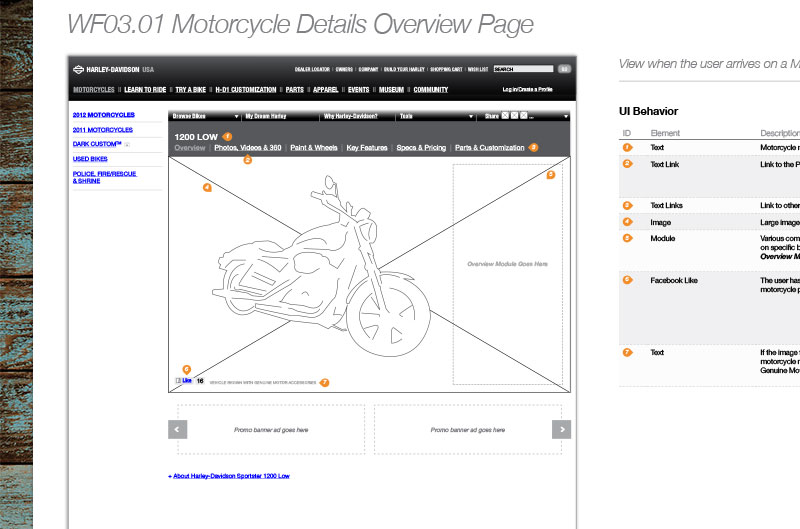Switch to Paint & Wheels tab
This screenshot has height=529, width=800.
[x=314, y=147]
